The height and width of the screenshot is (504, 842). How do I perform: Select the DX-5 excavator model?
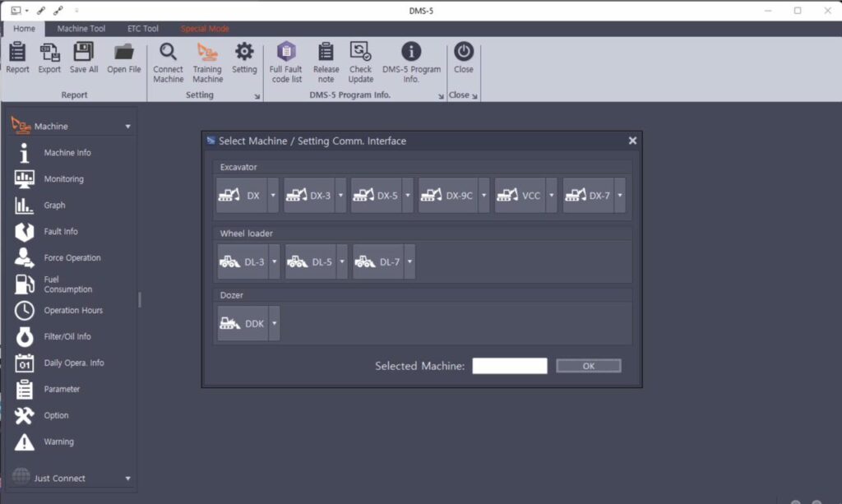374,195
